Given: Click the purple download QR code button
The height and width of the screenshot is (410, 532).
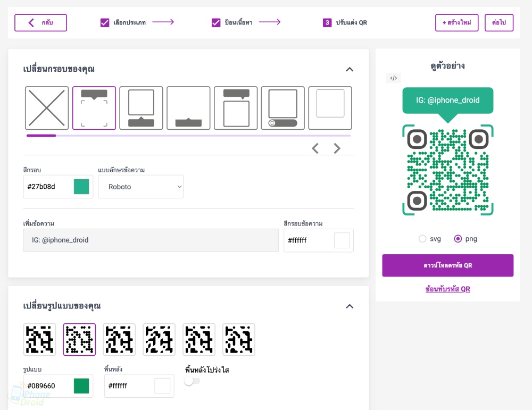Looking at the screenshot, I should click(x=448, y=265).
